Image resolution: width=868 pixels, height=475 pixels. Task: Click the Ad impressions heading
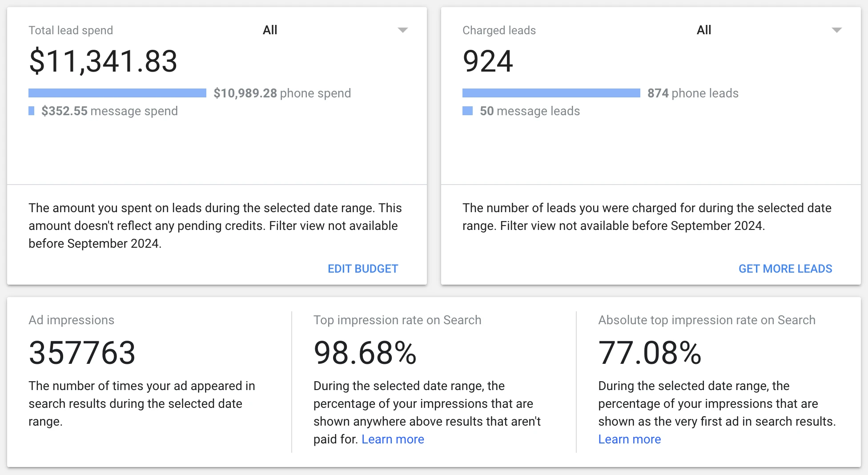coord(72,320)
